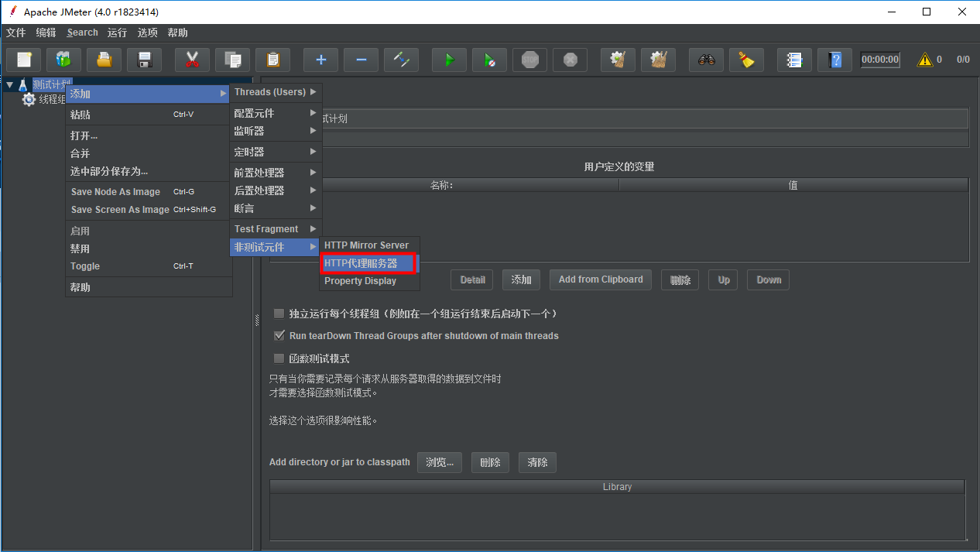Expand Test Fragment submenu
This screenshot has height=552, width=980.
(x=276, y=229)
